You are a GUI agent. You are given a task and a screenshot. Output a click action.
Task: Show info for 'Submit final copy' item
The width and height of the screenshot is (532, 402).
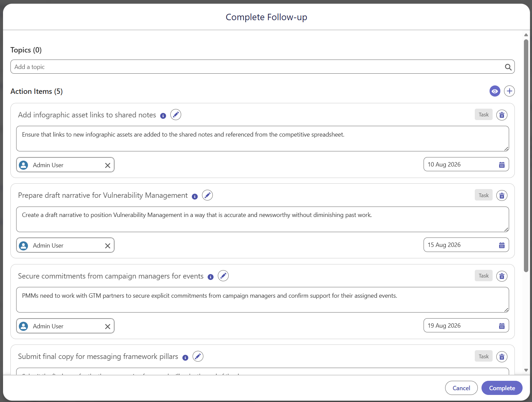[x=185, y=358]
